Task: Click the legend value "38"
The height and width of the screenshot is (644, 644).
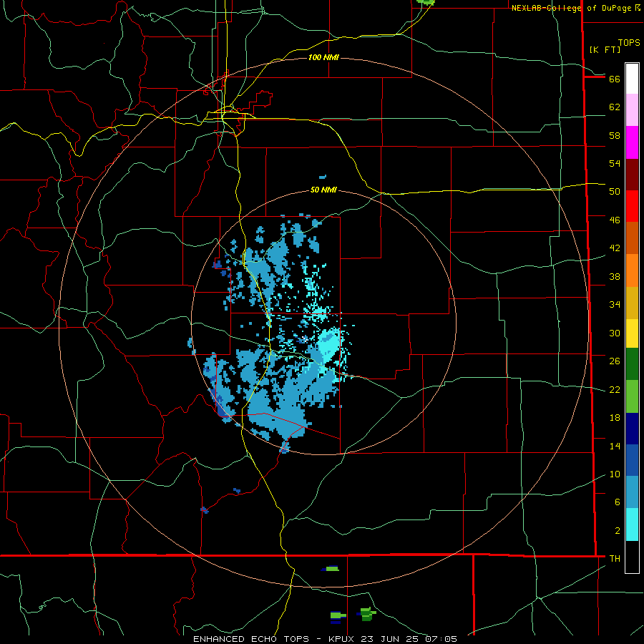Action: pos(615,276)
